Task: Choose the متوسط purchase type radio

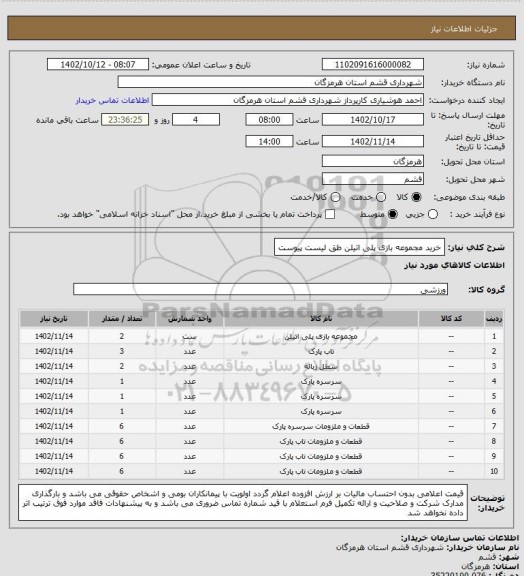Action: click(x=393, y=214)
